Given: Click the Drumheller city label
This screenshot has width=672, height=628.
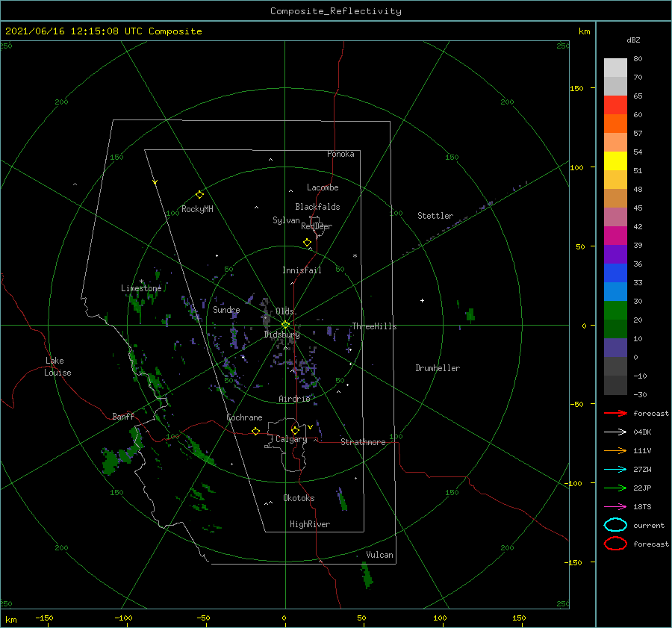Looking at the screenshot, I should 438,368.
